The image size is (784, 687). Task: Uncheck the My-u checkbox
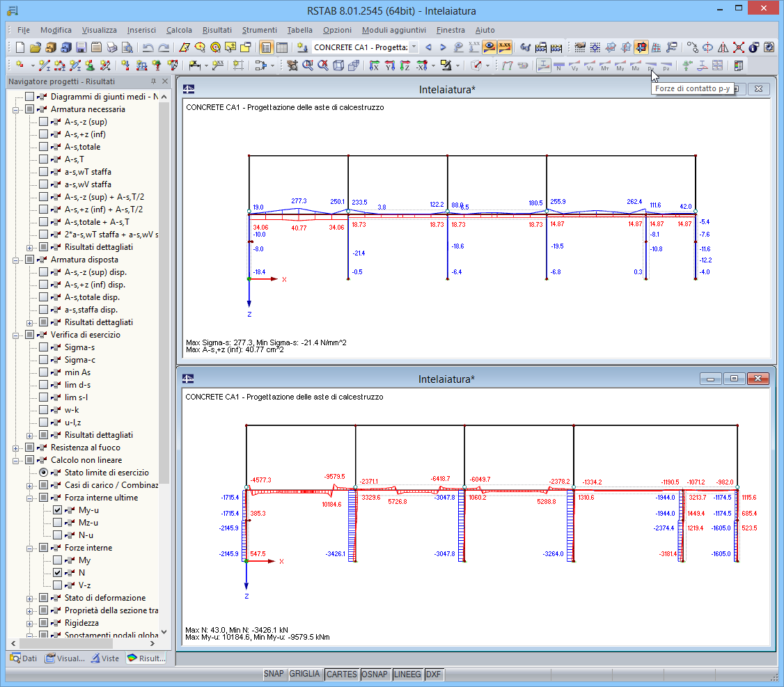click(58, 510)
